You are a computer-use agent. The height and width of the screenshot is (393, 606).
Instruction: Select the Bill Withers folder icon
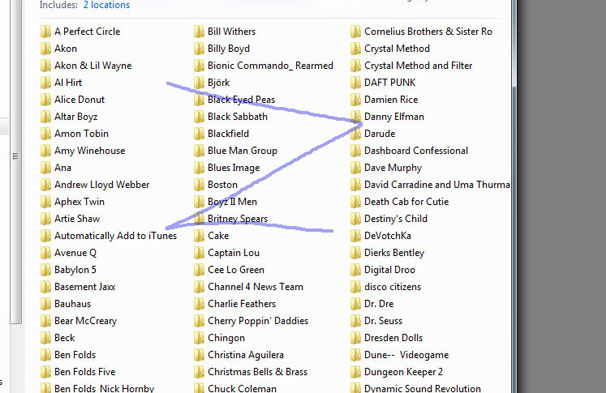199,31
